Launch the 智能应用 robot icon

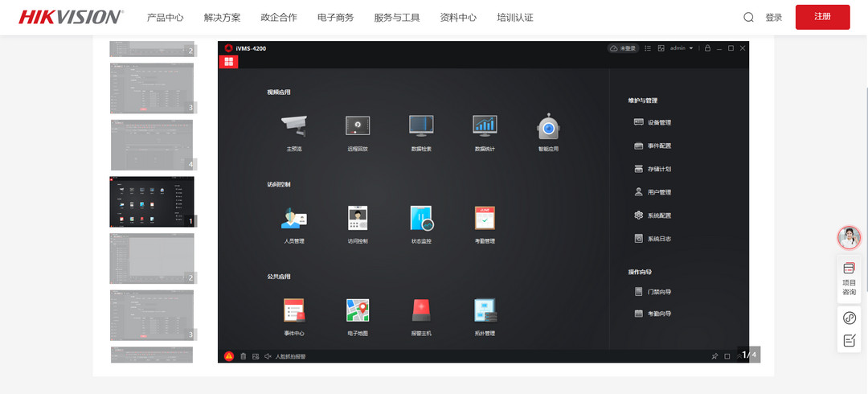pos(549,127)
